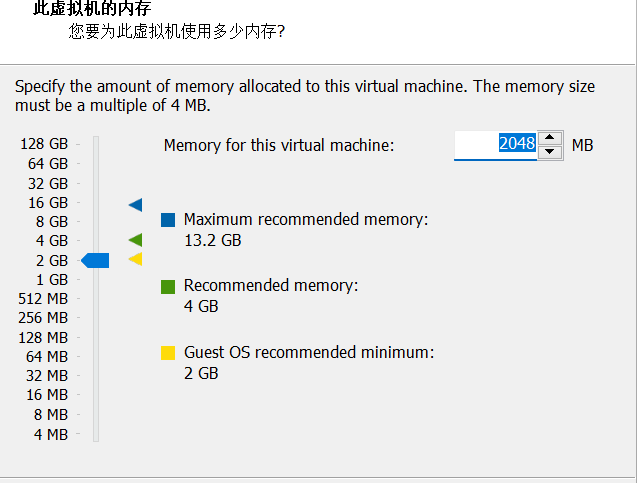This screenshot has width=637, height=483.
Task: Increase memory with the up spinner arrow
Action: (x=550, y=138)
